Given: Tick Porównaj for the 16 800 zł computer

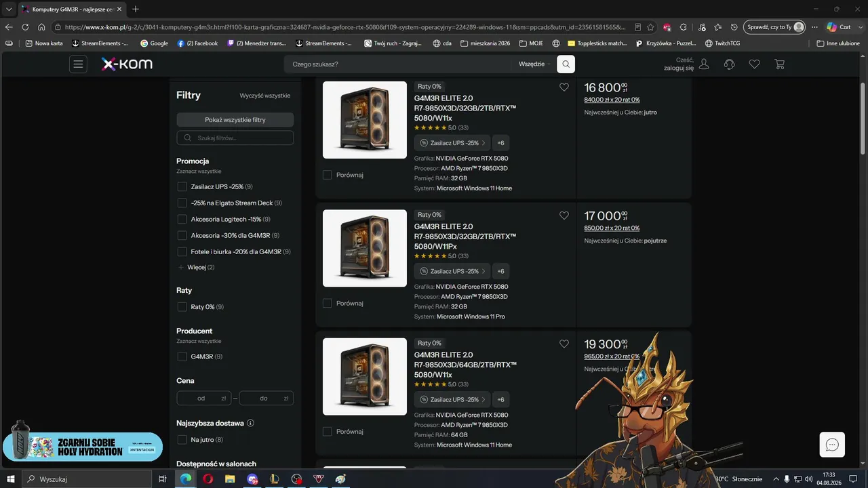Looking at the screenshot, I should click(327, 175).
